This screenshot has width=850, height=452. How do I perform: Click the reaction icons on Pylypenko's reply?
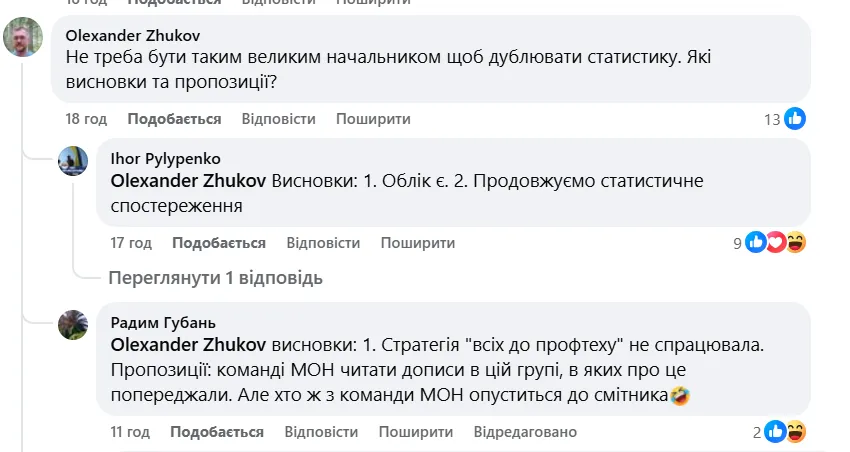coord(776,242)
